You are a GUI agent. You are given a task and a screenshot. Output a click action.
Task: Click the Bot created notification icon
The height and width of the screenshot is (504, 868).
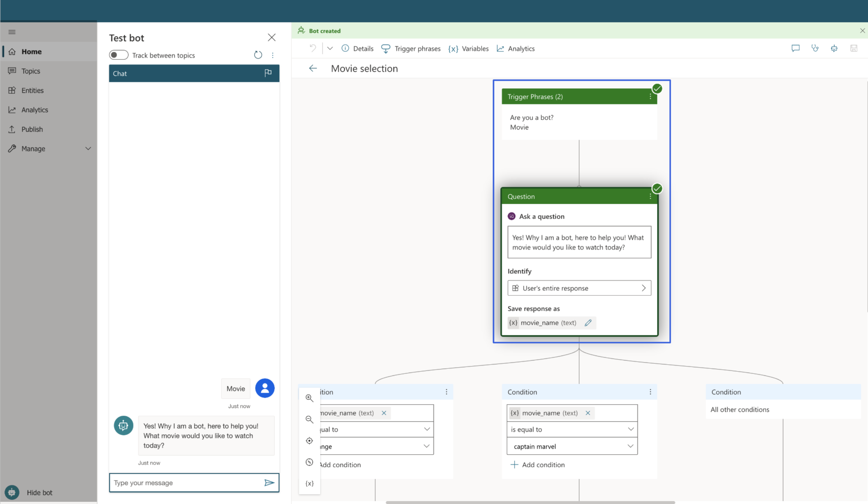pos(301,31)
